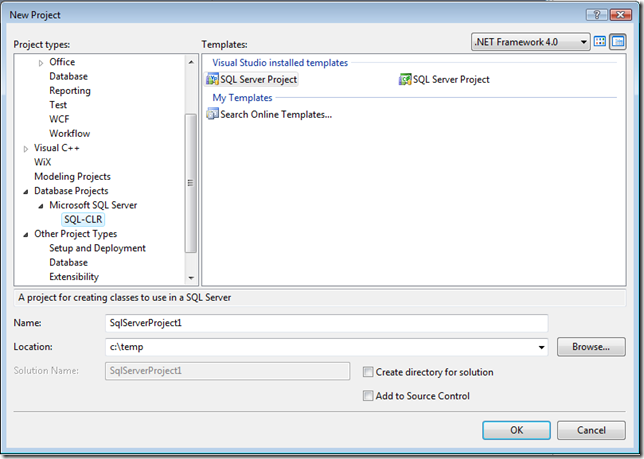Select the Test project type

click(58, 105)
